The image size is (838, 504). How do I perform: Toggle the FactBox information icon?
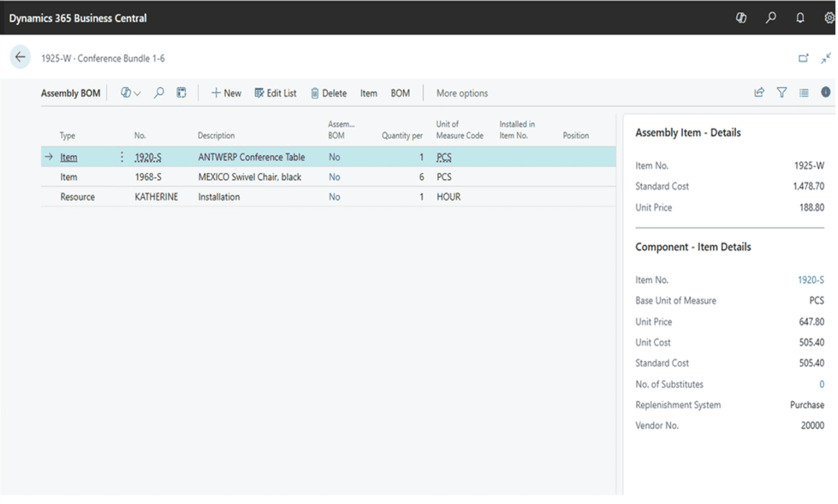826,92
